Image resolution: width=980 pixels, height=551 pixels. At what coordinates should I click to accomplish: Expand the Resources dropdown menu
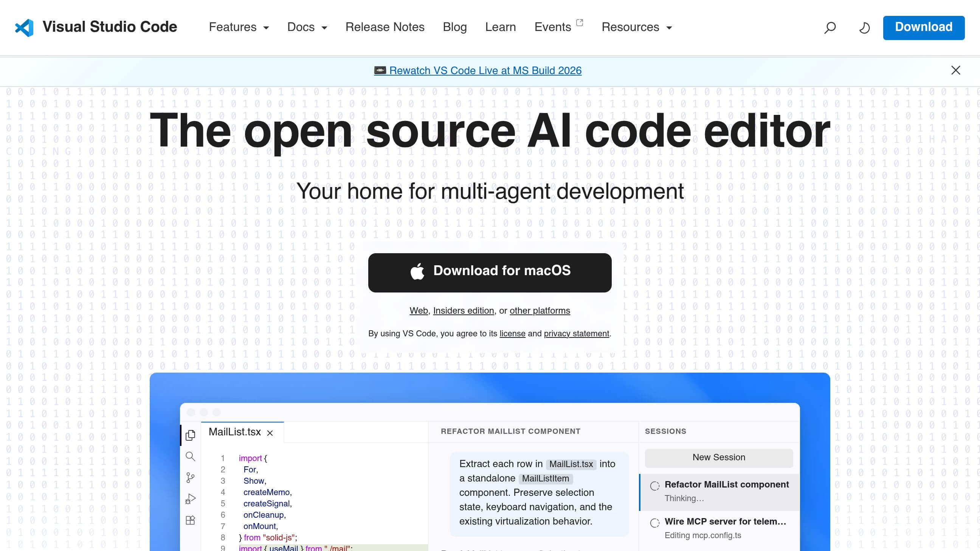coord(637,27)
